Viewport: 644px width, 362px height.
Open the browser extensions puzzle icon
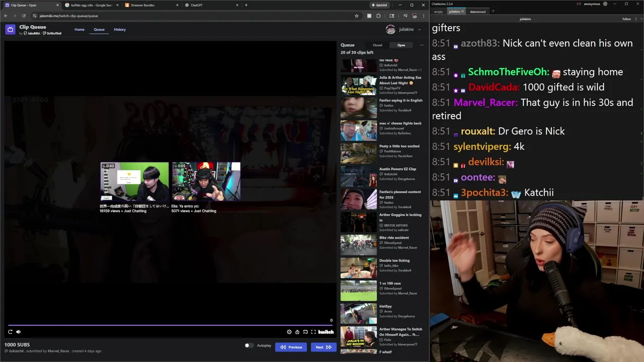click(378, 16)
